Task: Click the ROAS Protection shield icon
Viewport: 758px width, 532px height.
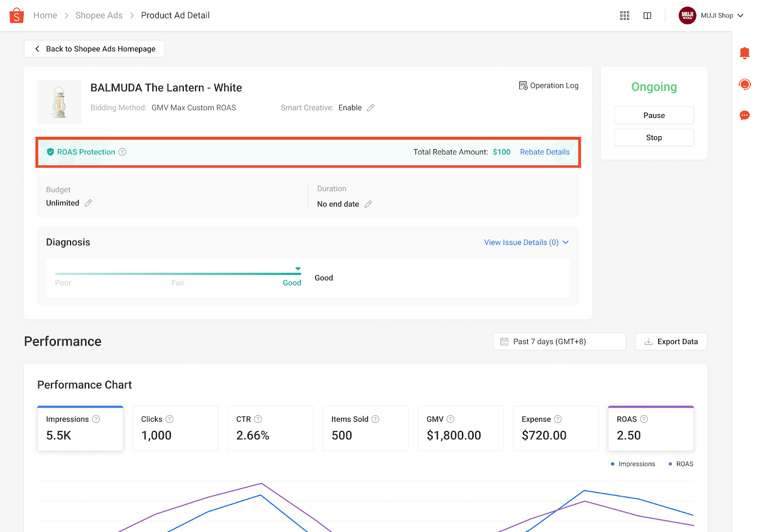Action: [50, 152]
